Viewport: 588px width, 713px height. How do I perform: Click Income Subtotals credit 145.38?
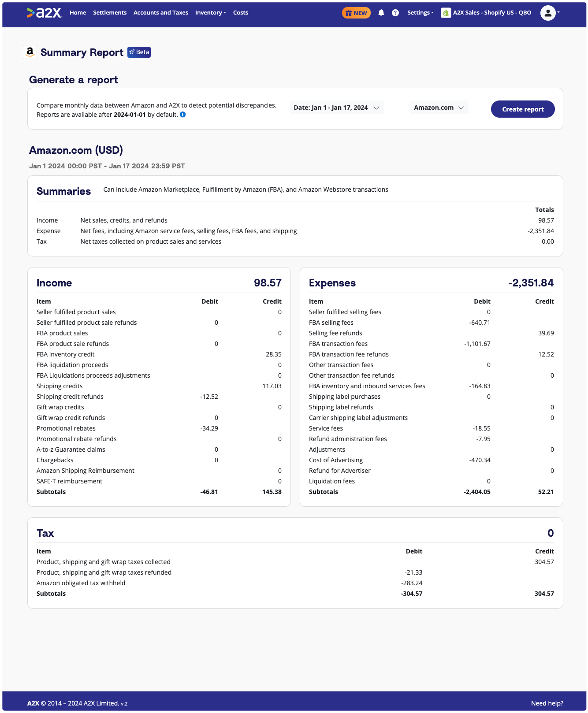coord(272,492)
